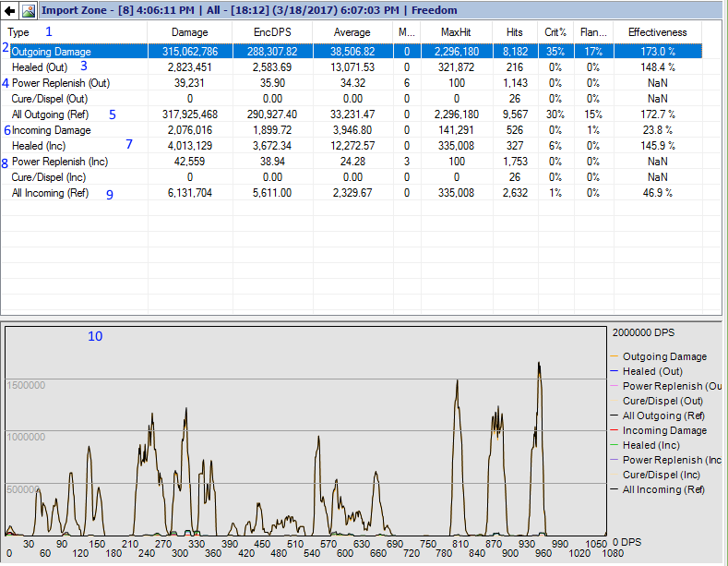Click the Crit% column header

tap(556, 32)
